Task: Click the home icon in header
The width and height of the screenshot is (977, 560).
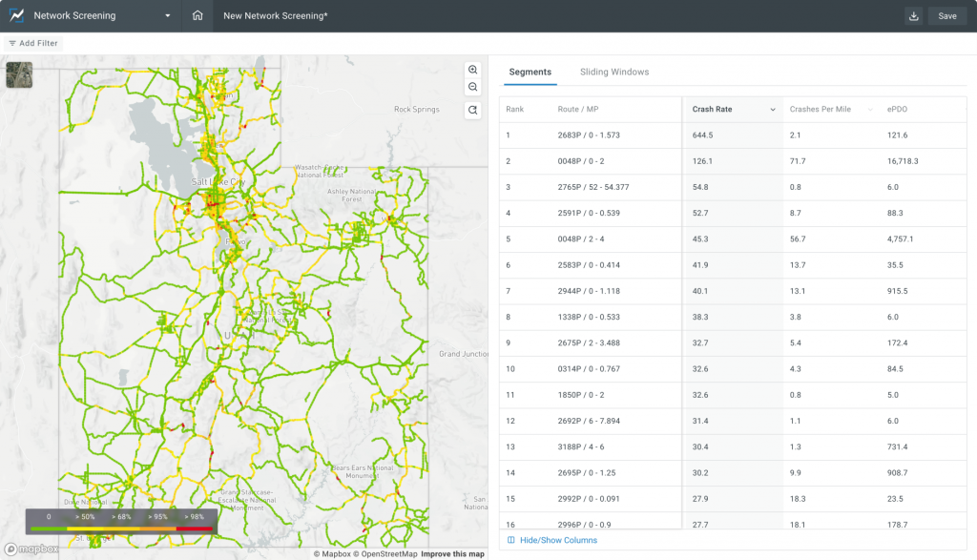Action: pyautogui.click(x=197, y=16)
